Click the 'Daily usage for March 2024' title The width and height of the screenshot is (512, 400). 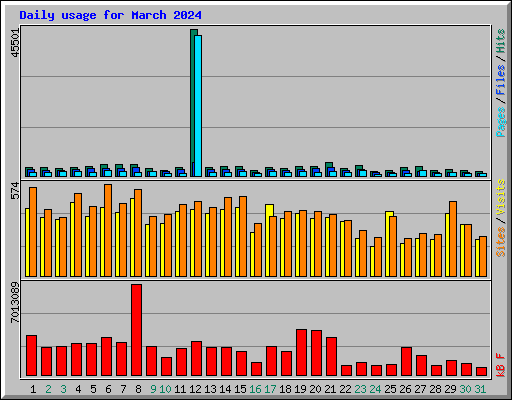[x=110, y=15]
